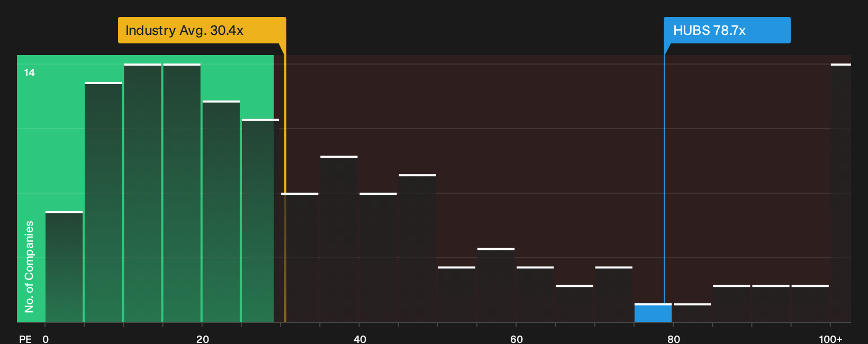868x344 pixels.
Task: Select the histogram bar for PE 20-25
Action: click(221, 211)
